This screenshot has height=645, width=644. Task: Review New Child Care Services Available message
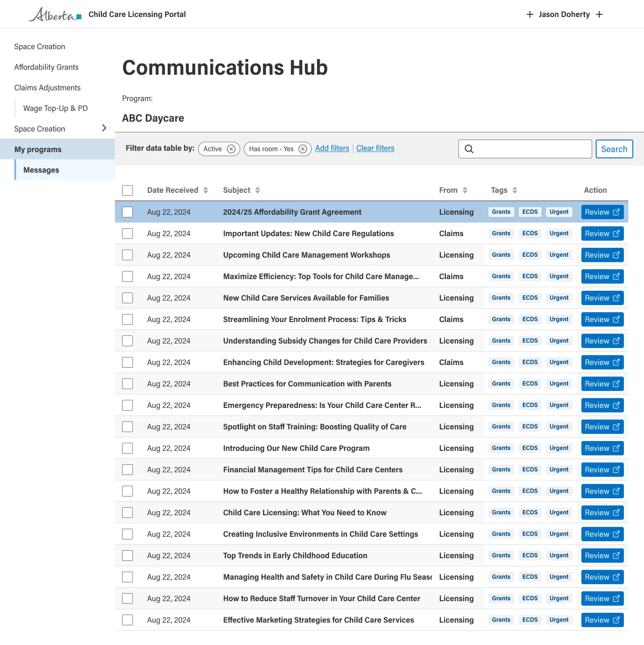coord(602,298)
